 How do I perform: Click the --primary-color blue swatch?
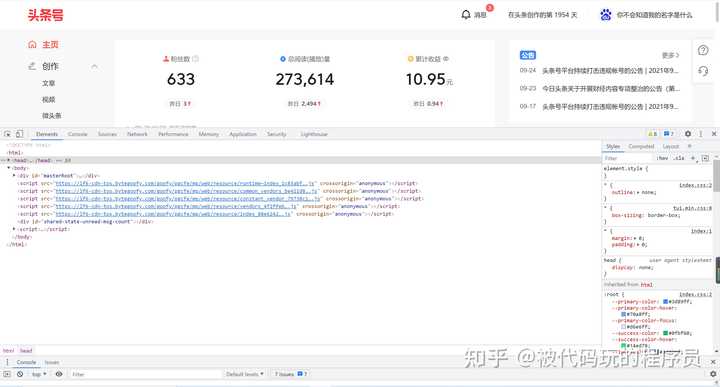665,302
